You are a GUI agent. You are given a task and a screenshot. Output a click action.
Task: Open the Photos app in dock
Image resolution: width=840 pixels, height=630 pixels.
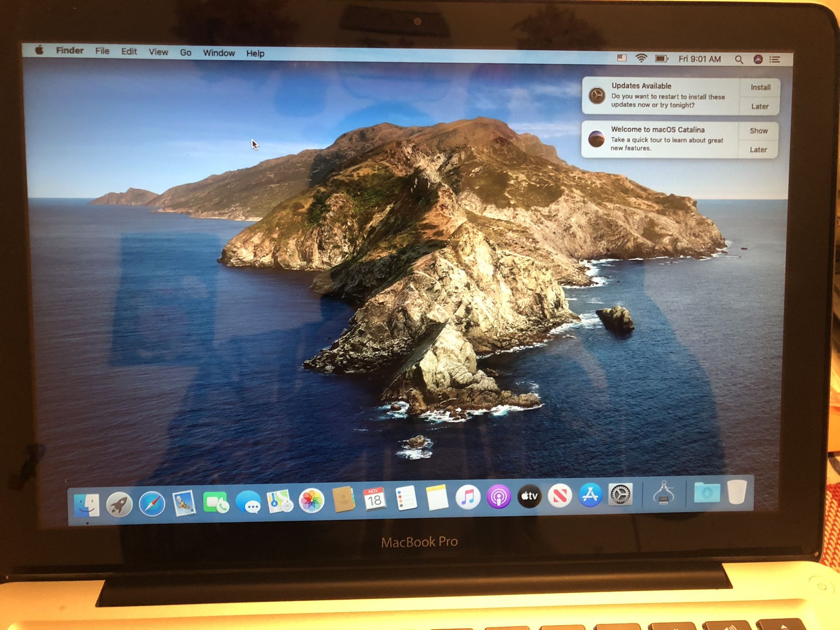pyautogui.click(x=311, y=500)
